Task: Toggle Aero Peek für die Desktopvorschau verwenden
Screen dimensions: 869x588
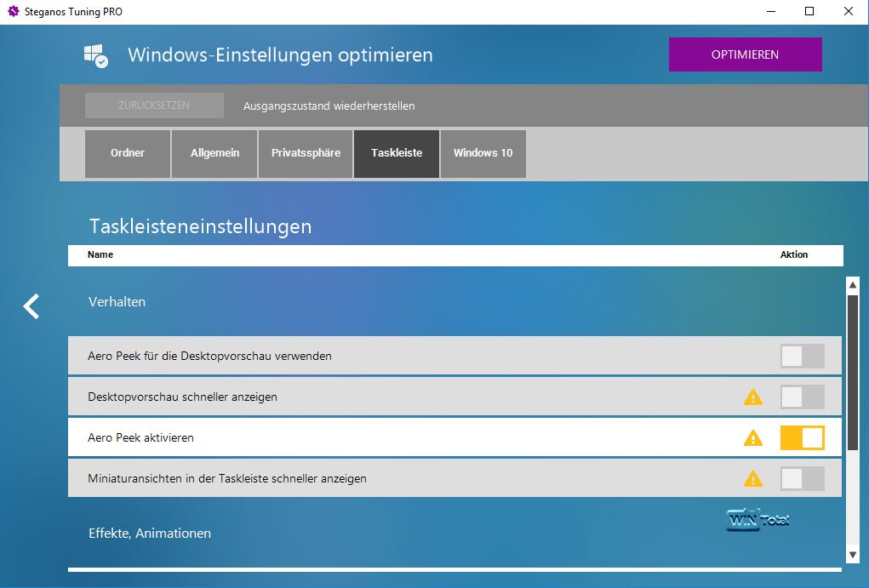Action: tap(802, 356)
